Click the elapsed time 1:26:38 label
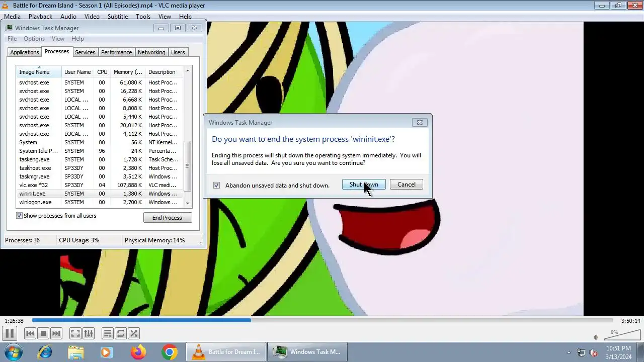This screenshot has height=362, width=644. tap(14, 321)
